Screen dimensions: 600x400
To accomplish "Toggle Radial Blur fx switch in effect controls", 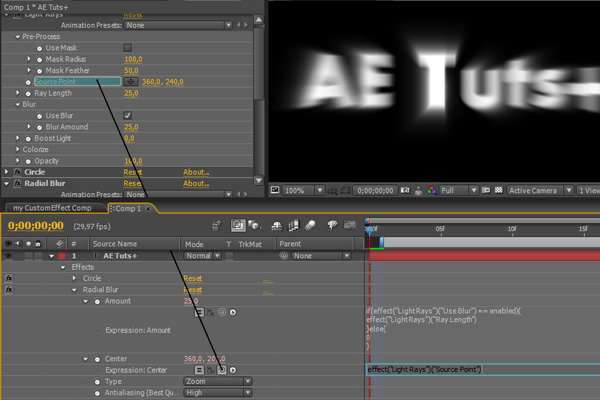I will 17,184.
